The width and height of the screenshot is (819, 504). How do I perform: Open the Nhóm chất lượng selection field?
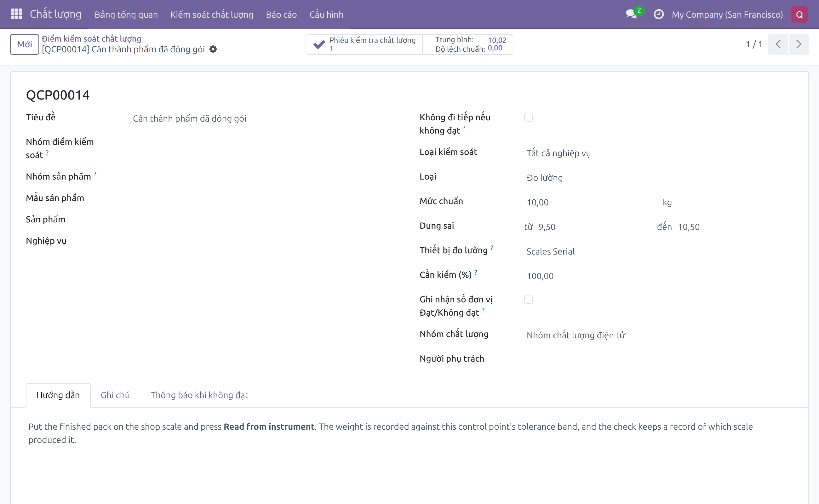659,335
